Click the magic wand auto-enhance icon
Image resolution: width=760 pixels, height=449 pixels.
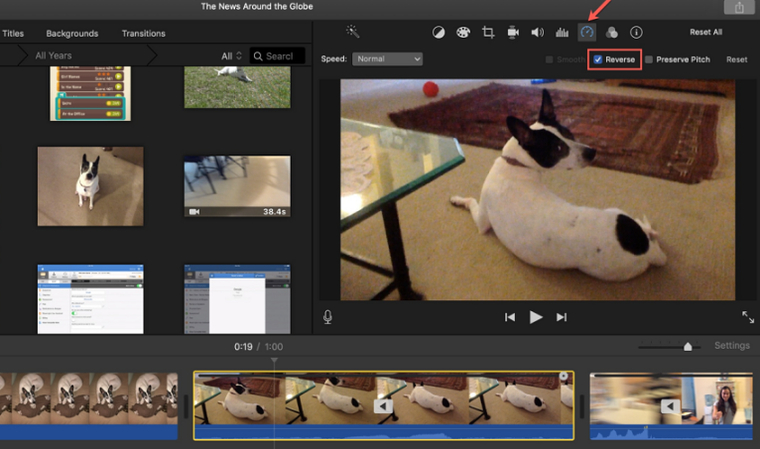(352, 32)
